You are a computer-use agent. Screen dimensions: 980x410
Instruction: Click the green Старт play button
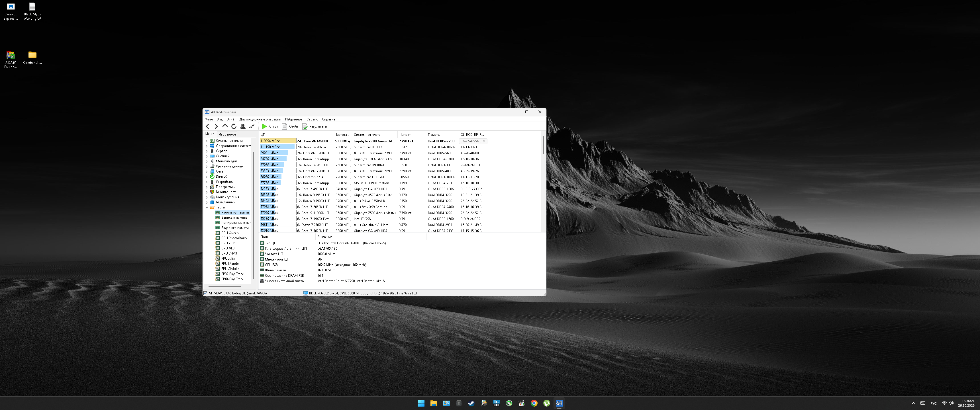pyautogui.click(x=264, y=126)
